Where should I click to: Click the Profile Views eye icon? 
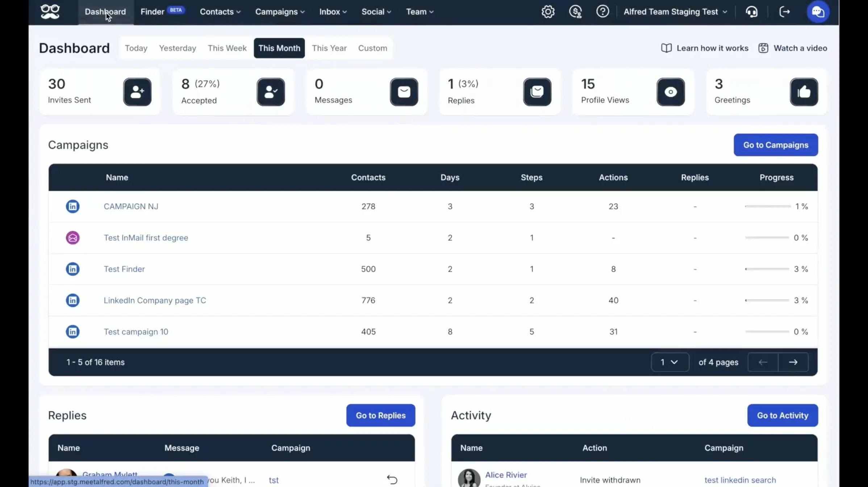pos(671,92)
